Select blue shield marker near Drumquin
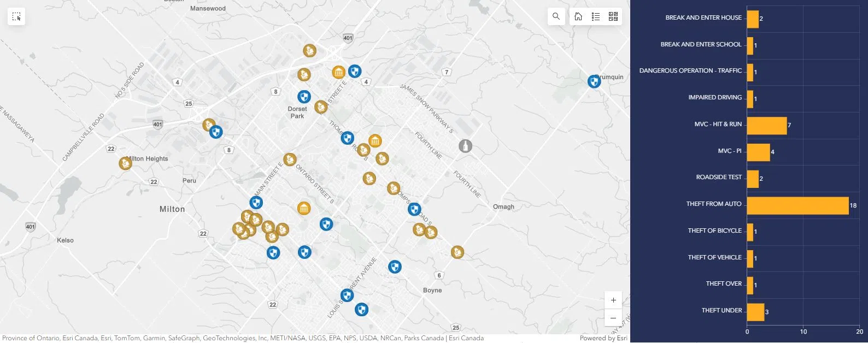This screenshot has height=343, width=868. pyautogui.click(x=594, y=81)
